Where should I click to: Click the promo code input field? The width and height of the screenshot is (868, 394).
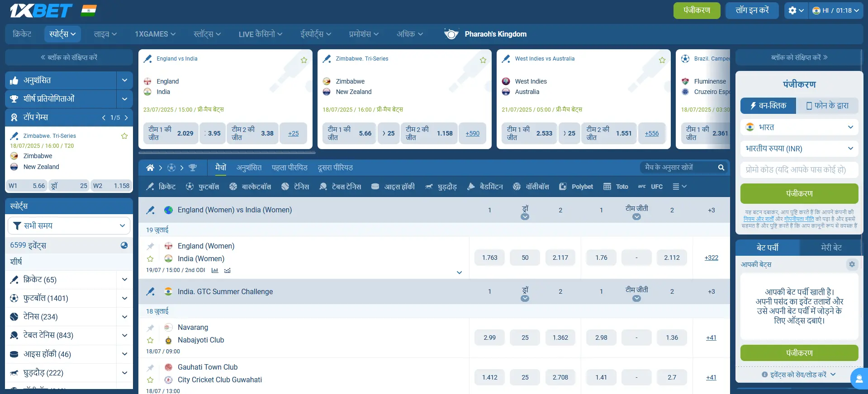point(799,170)
